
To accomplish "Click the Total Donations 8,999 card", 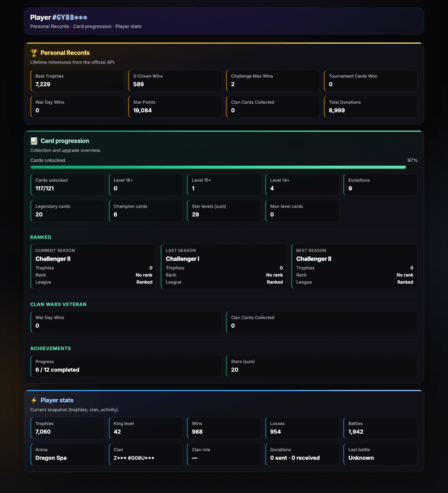I will click(371, 107).
